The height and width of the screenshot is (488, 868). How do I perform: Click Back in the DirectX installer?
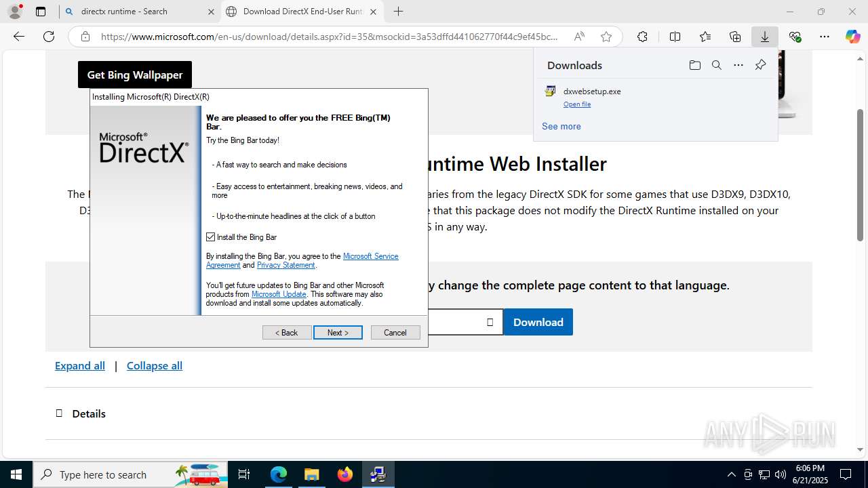[287, 333]
